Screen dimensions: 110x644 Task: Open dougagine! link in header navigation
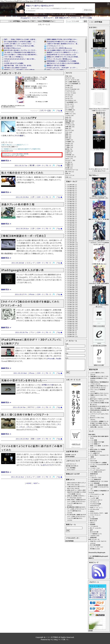25,18
